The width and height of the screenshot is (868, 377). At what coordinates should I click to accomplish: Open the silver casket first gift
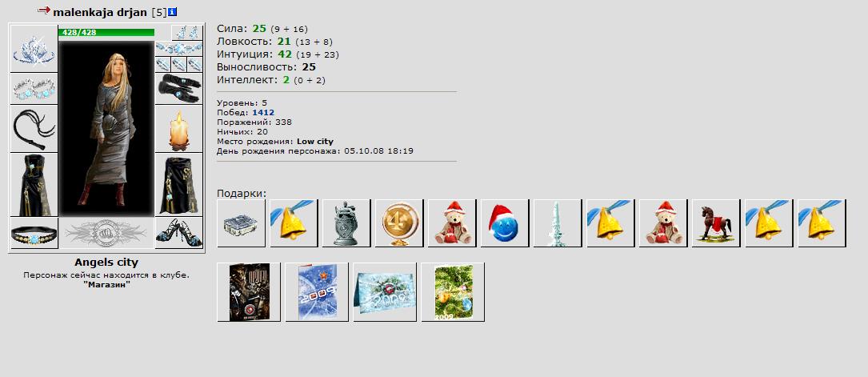click(x=240, y=223)
